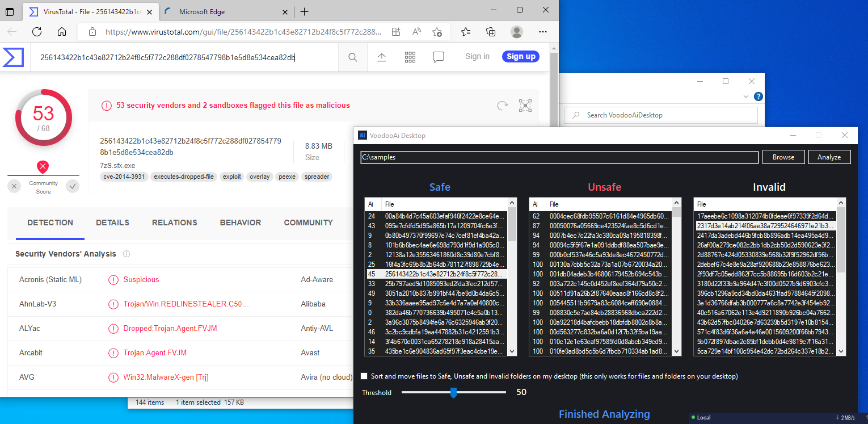
Task: Click the Sign up button
Action: (x=521, y=56)
